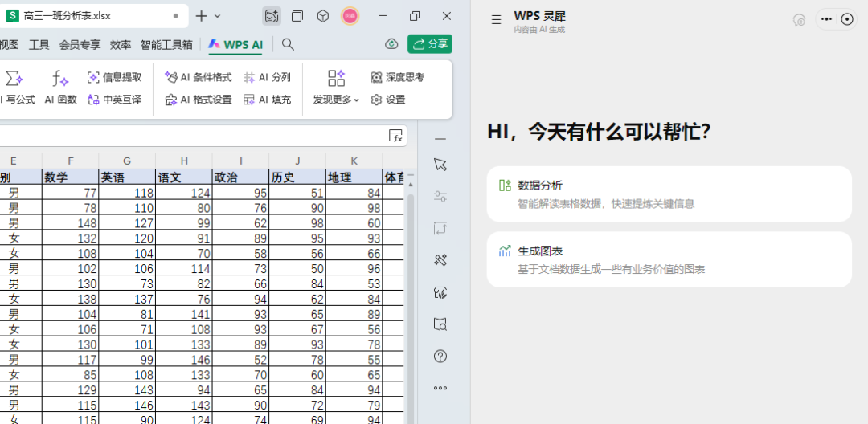The image size is (868, 424).
Task: Click the 英语 header cell
Action: [127, 177]
